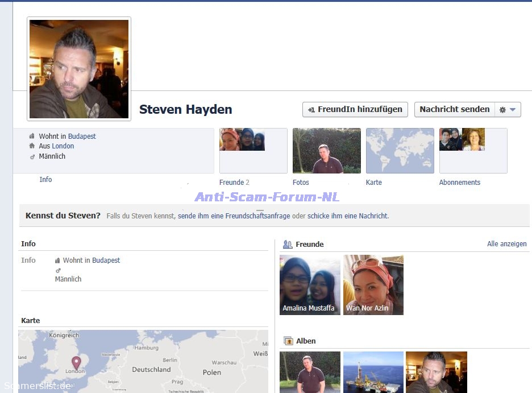Image resolution: width=532 pixels, height=393 pixels.
Task: Open the Abonnements tile
Action: point(473,151)
